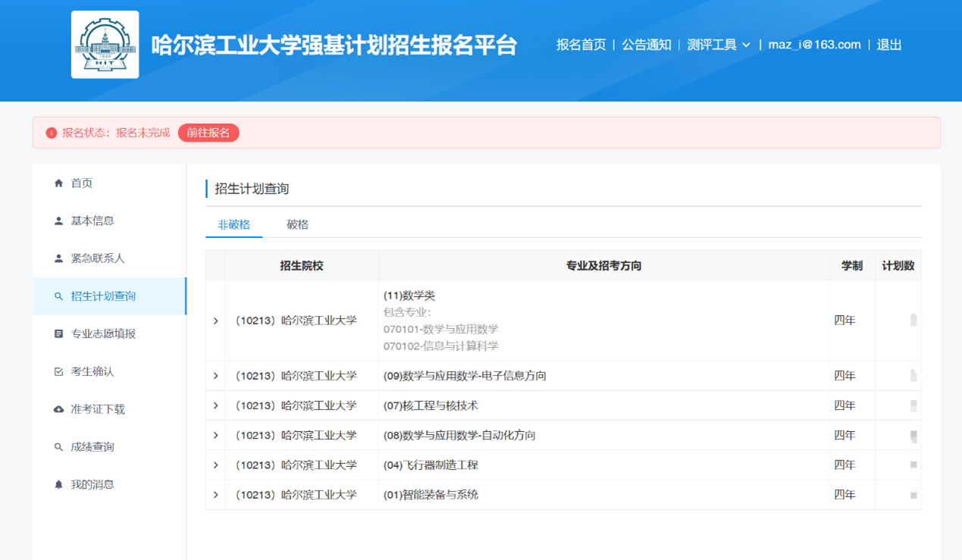Click the school name in 飞行器制造工程 row
Image resolution: width=962 pixels, height=560 pixels.
click(x=296, y=465)
